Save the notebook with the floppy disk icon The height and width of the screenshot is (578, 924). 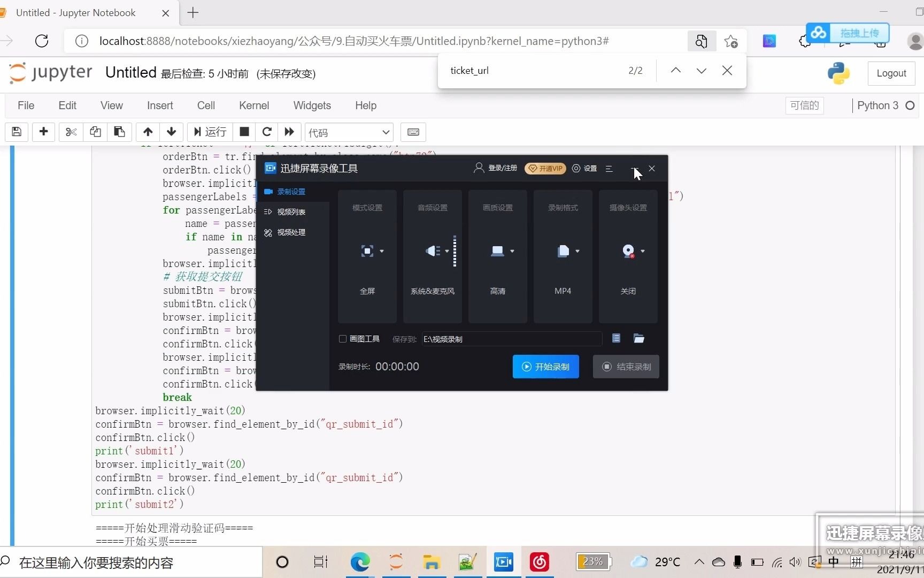coord(17,132)
